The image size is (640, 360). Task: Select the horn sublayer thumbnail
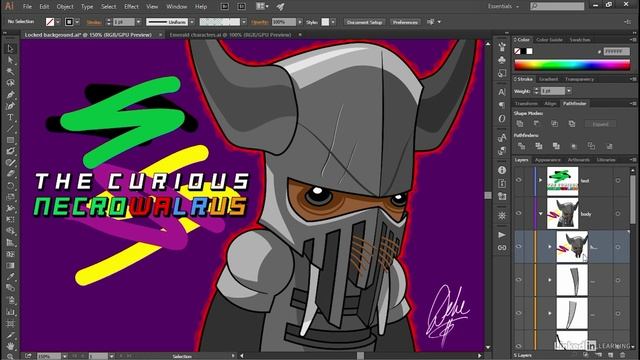pos(572,280)
